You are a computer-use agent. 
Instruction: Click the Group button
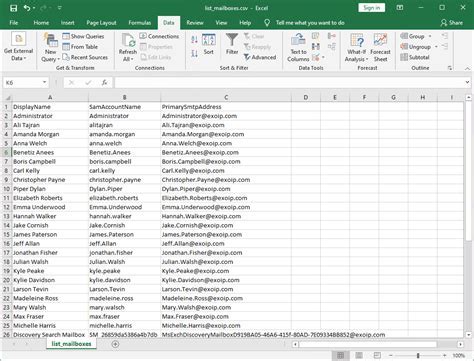coord(413,36)
